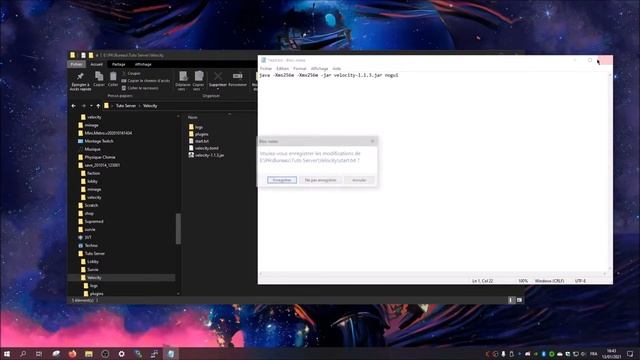Viewport: 640px width, 360px height.
Task: Select the Scratch folder in tree
Action: (x=88, y=205)
